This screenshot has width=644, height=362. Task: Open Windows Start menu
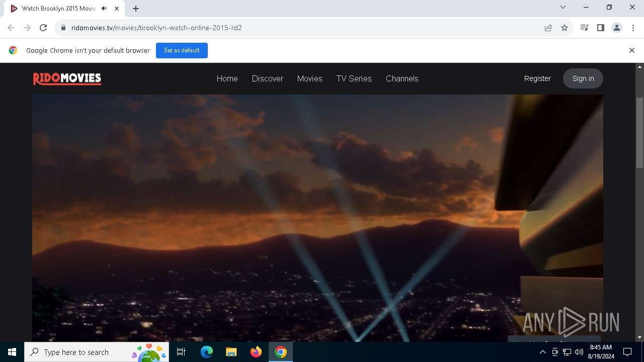click(x=12, y=352)
